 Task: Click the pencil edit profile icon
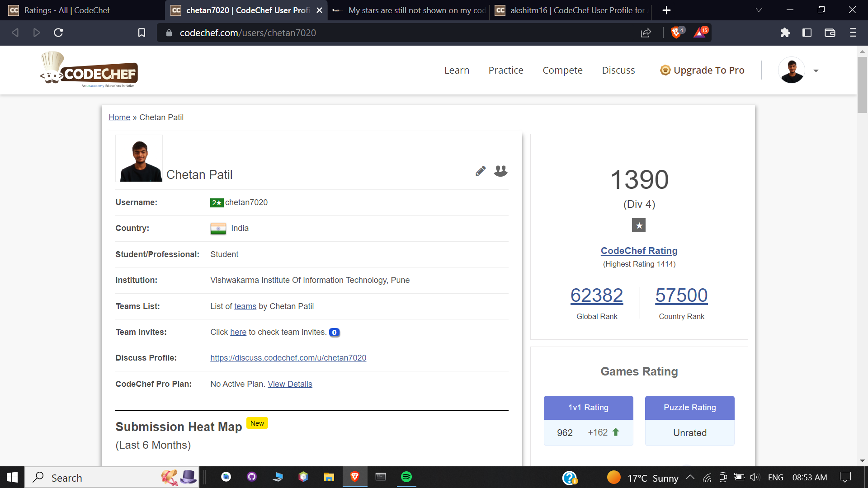pos(481,171)
